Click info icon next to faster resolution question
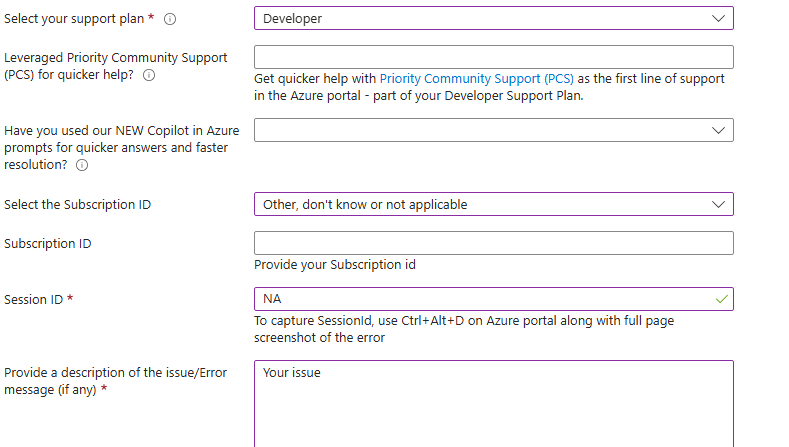The width and height of the screenshot is (789, 447). (82, 165)
